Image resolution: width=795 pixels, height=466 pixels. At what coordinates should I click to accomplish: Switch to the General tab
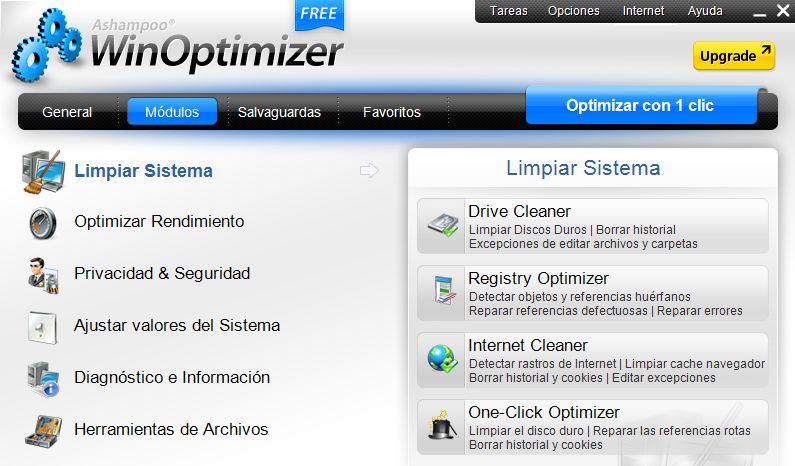pos(67,112)
